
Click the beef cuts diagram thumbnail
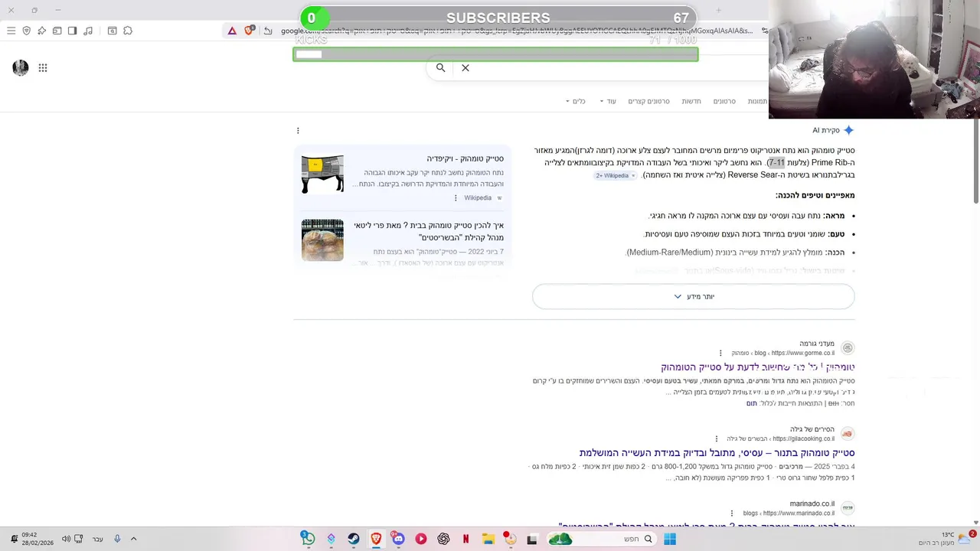point(322,174)
